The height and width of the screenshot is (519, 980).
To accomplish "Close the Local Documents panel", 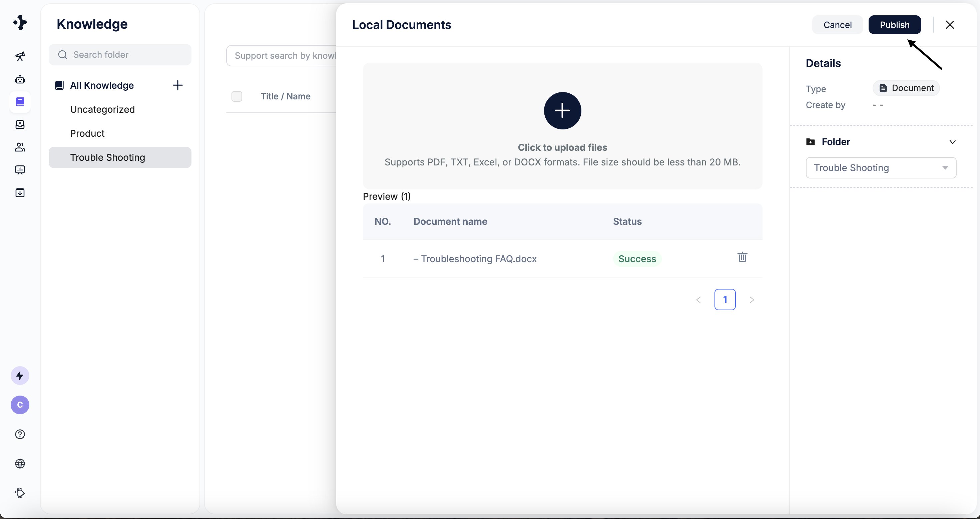I will (x=950, y=25).
